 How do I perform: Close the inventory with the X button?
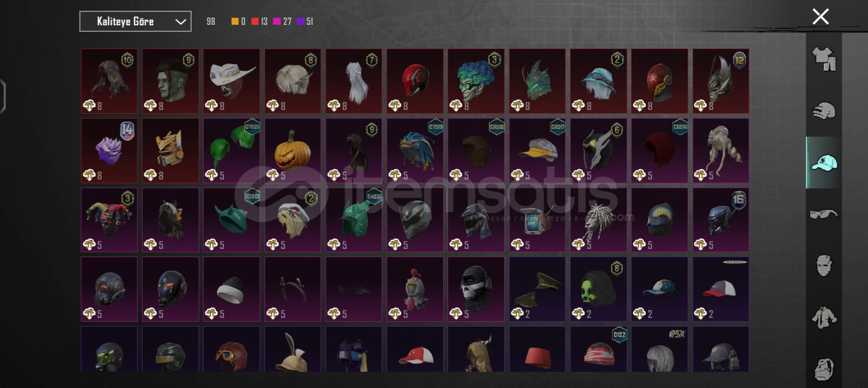(821, 17)
